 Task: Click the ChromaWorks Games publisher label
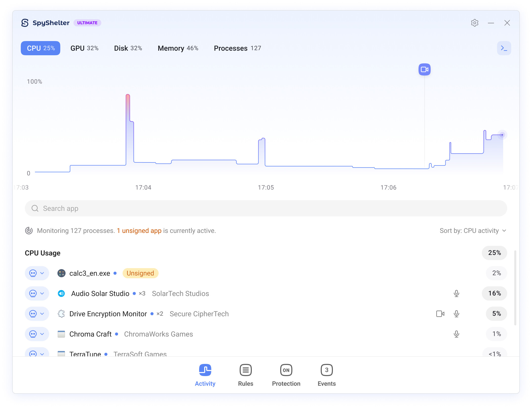coord(158,334)
